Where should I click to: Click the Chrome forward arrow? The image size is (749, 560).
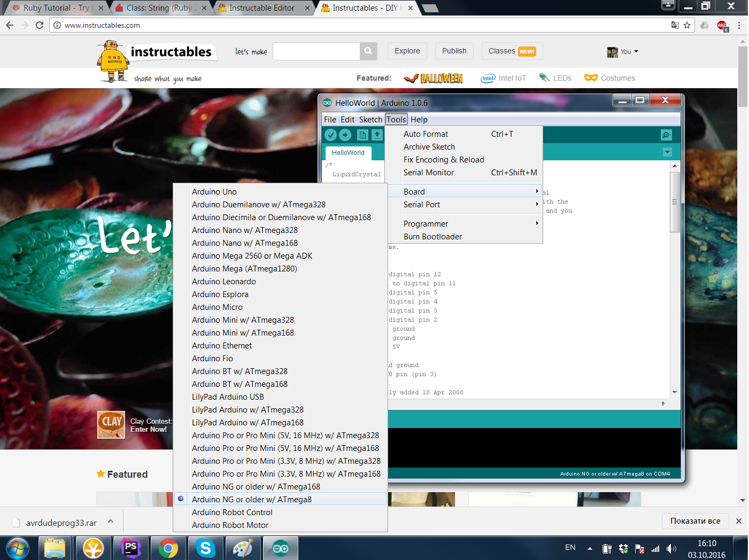click(24, 25)
